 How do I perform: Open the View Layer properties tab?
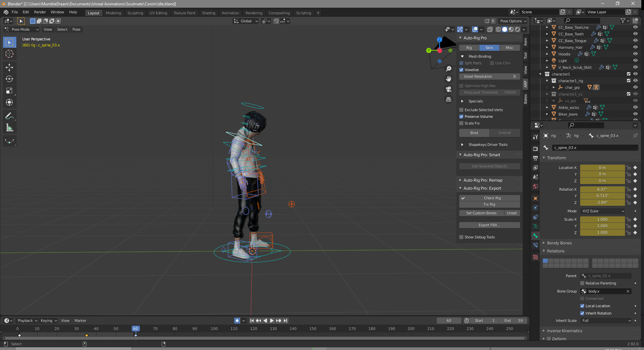pos(535,167)
